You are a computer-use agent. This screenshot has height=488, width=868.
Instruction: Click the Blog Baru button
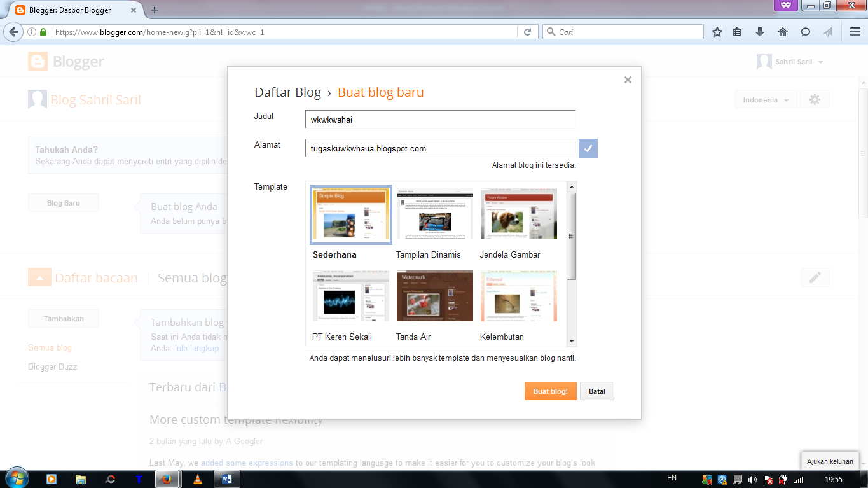(x=64, y=203)
